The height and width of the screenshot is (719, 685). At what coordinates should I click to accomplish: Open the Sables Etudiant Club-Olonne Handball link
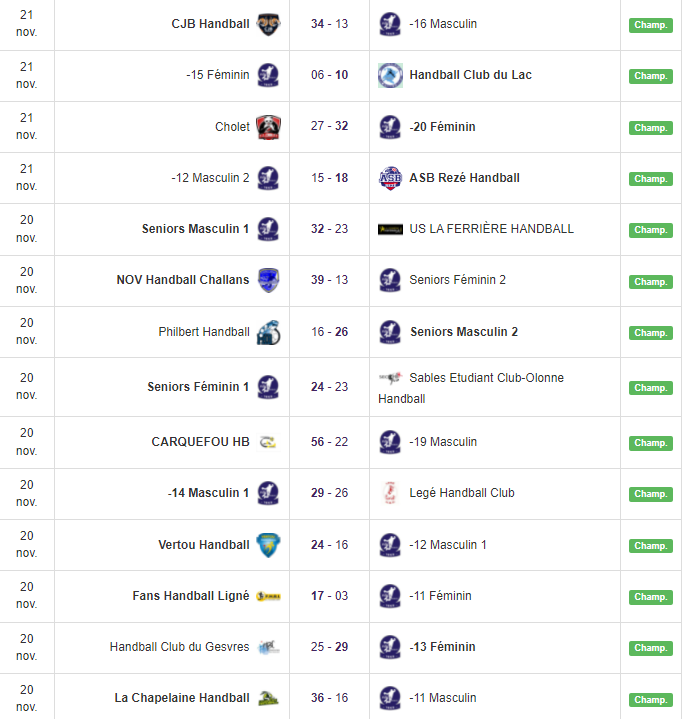coord(486,378)
